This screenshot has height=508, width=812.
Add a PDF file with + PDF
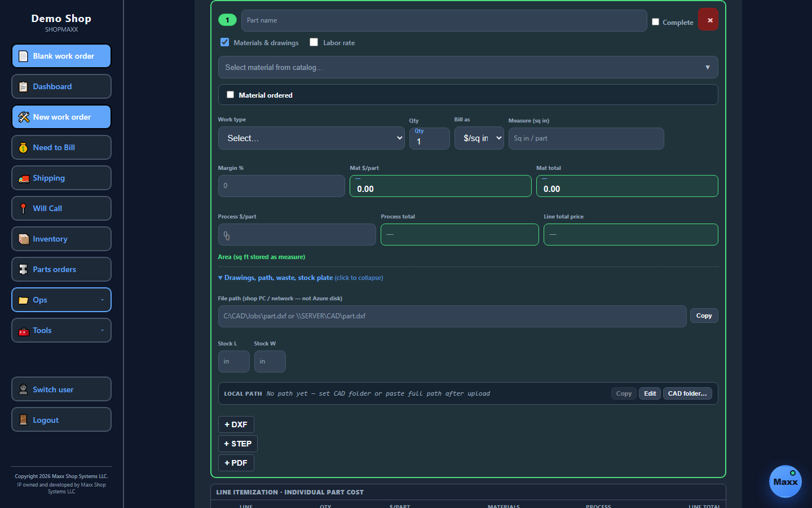[x=236, y=463]
